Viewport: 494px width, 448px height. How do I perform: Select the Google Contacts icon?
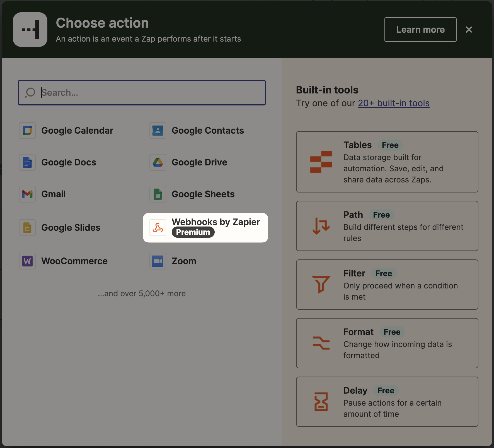158,131
